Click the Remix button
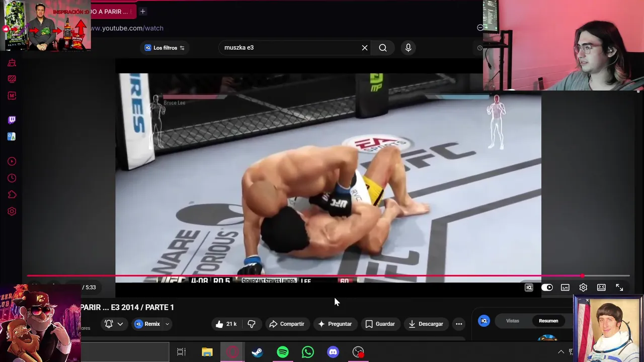Screen dimensions: 644x362 click(147, 324)
